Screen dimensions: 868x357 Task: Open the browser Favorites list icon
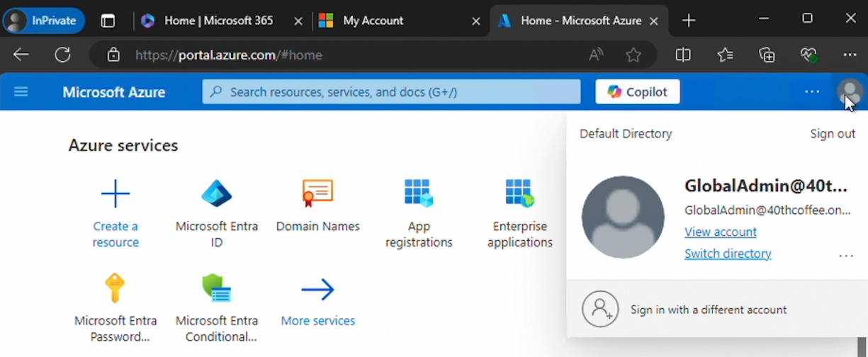(x=725, y=55)
